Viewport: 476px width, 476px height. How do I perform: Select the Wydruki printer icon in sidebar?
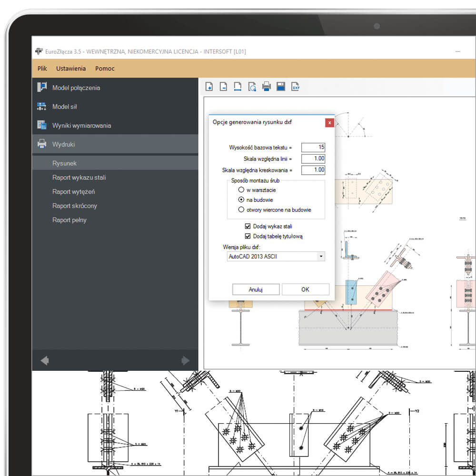pyautogui.click(x=41, y=144)
